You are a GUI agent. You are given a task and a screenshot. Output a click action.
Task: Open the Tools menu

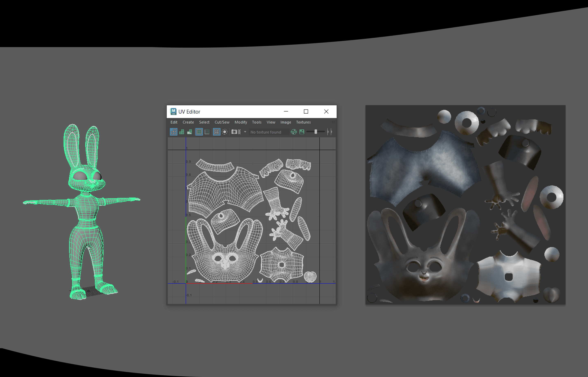point(257,122)
